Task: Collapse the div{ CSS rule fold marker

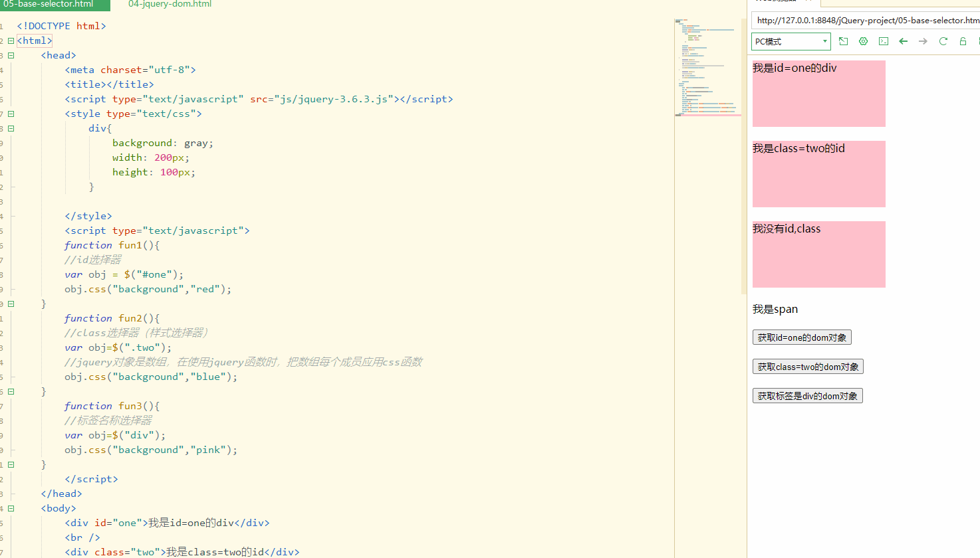Action: 11,128
